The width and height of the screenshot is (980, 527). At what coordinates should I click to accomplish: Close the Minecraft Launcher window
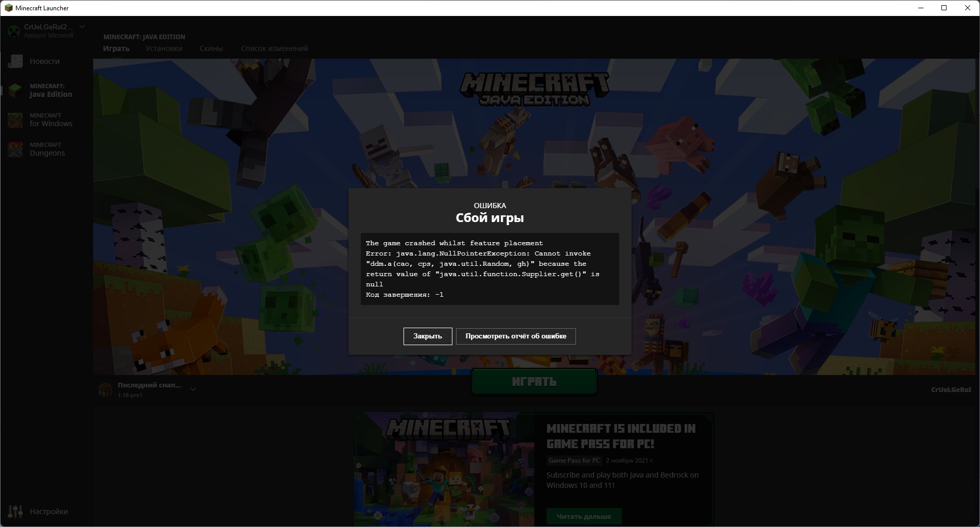[x=968, y=8]
